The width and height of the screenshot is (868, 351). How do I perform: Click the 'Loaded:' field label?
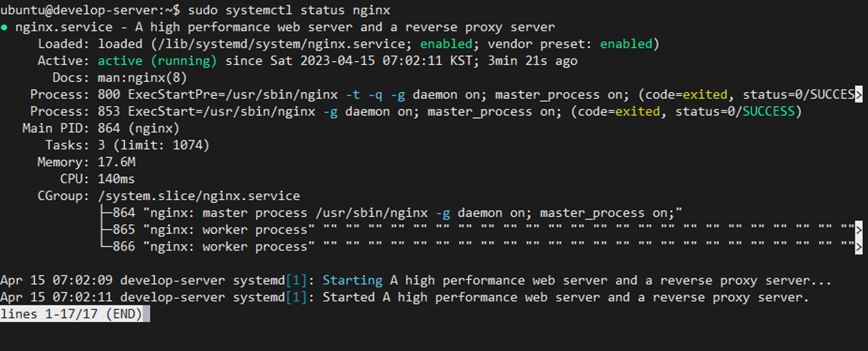pyautogui.click(x=63, y=44)
